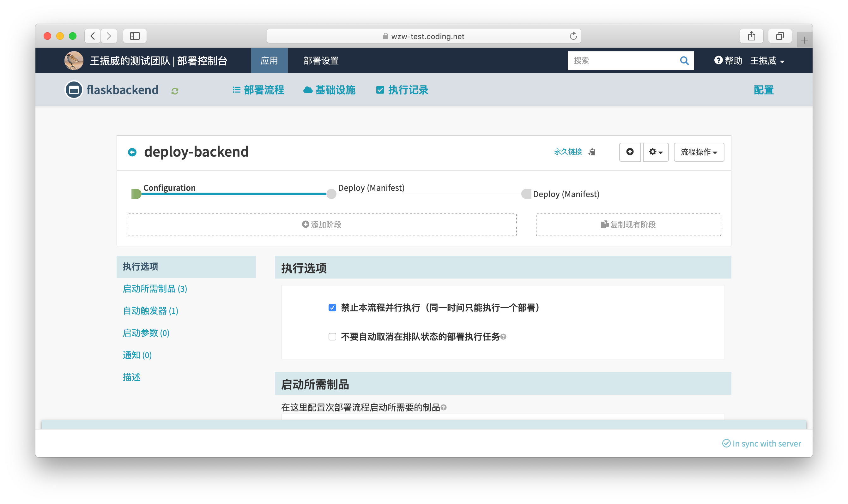Click the plus circle button in the pipeline header
The image size is (848, 504).
click(630, 152)
